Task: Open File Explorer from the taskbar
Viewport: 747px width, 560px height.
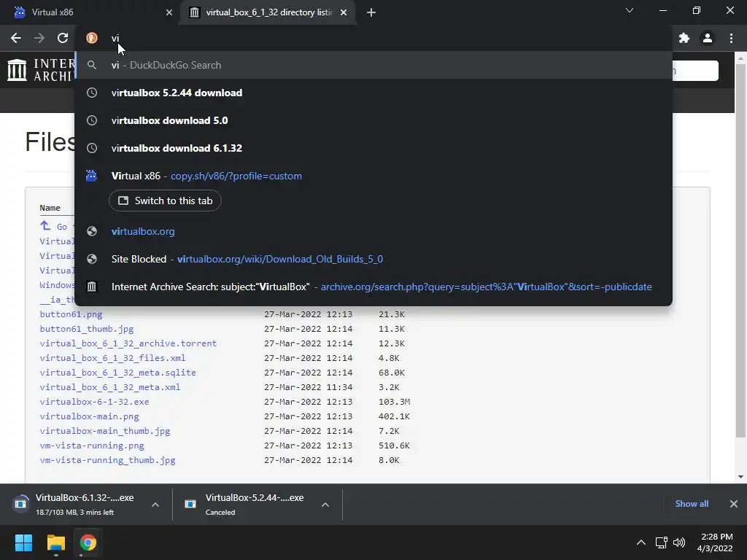Action: coord(55,542)
